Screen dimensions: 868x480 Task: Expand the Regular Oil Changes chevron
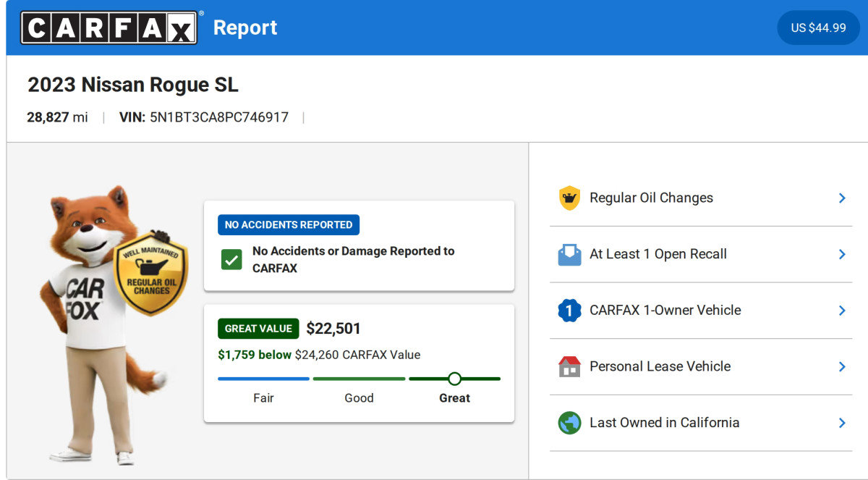pyautogui.click(x=842, y=198)
